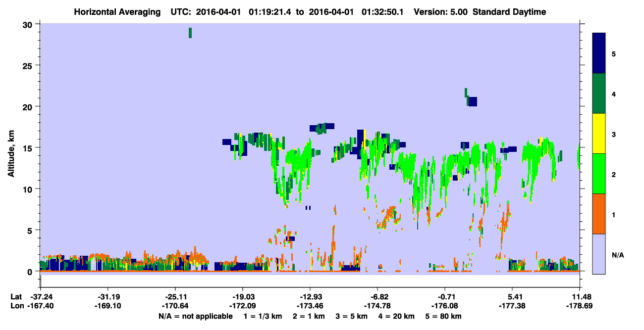Click the longitude value '-178.69'
Screen dimensions: 644x330
580,306
